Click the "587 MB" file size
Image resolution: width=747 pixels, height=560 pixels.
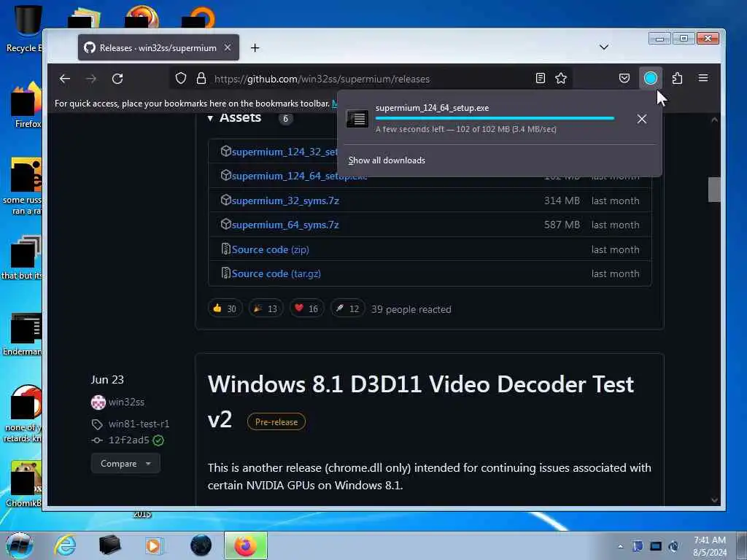point(562,225)
